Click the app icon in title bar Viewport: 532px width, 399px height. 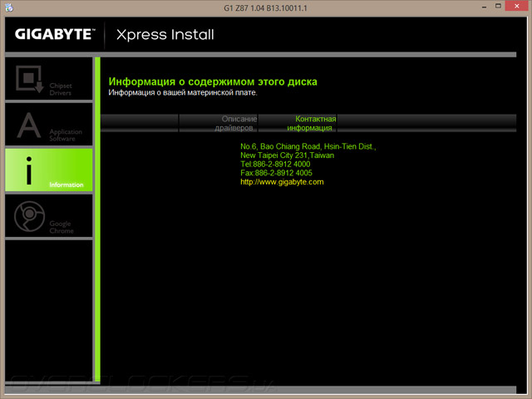pos(9,7)
